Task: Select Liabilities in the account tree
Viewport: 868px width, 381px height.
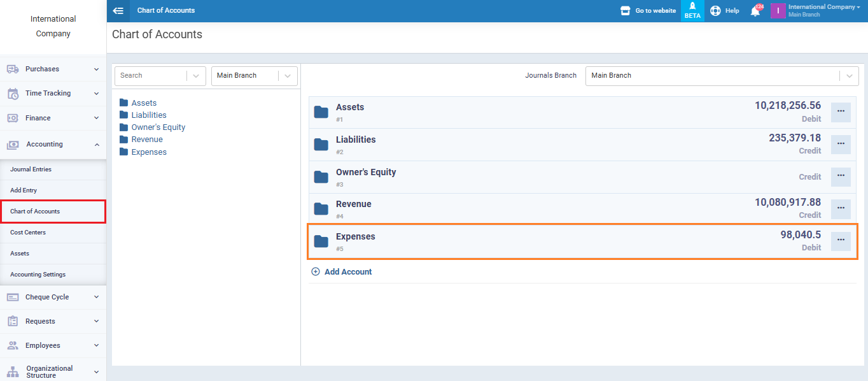Action: pyautogui.click(x=149, y=115)
